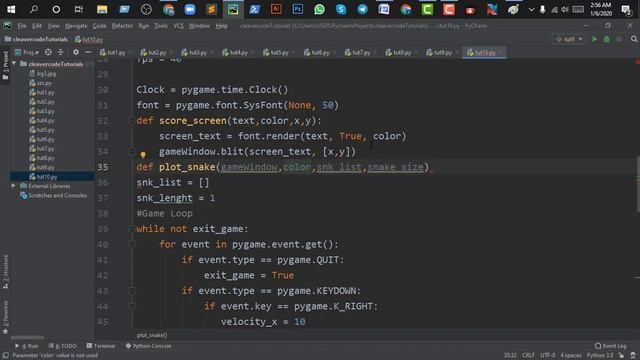Open Search Everywhere magnifier icon

(x=634, y=39)
